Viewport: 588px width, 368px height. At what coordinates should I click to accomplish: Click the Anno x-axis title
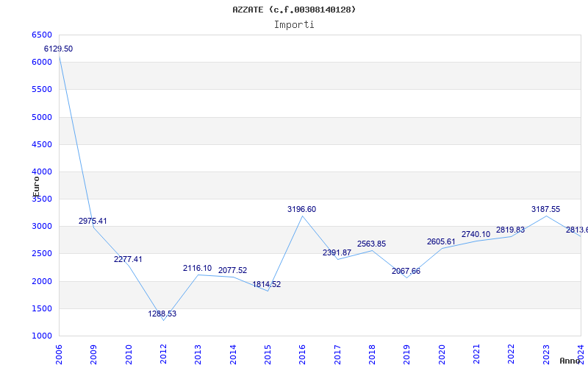click(570, 361)
